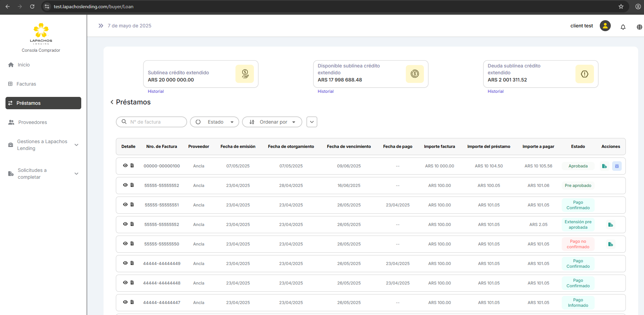The height and width of the screenshot is (315, 644).
Task: Open the Ordenar por dropdown
Action: (272, 122)
